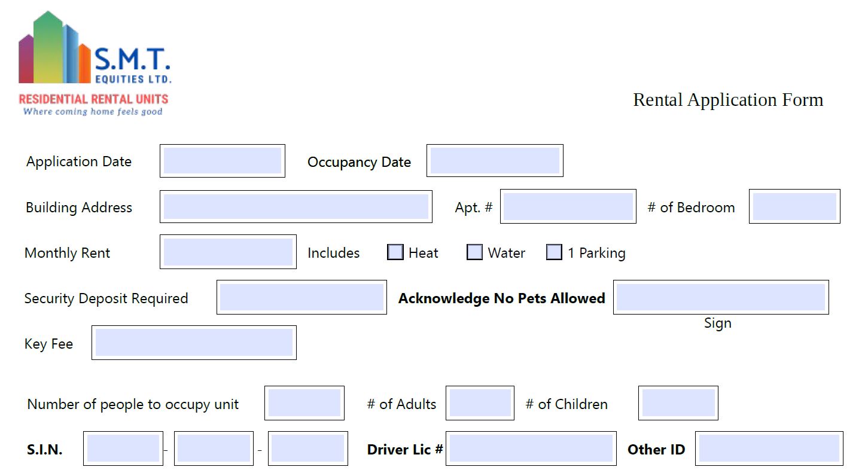Image resolution: width=868 pixels, height=476 pixels.
Task: Click the Apt. # field
Action: (x=568, y=207)
